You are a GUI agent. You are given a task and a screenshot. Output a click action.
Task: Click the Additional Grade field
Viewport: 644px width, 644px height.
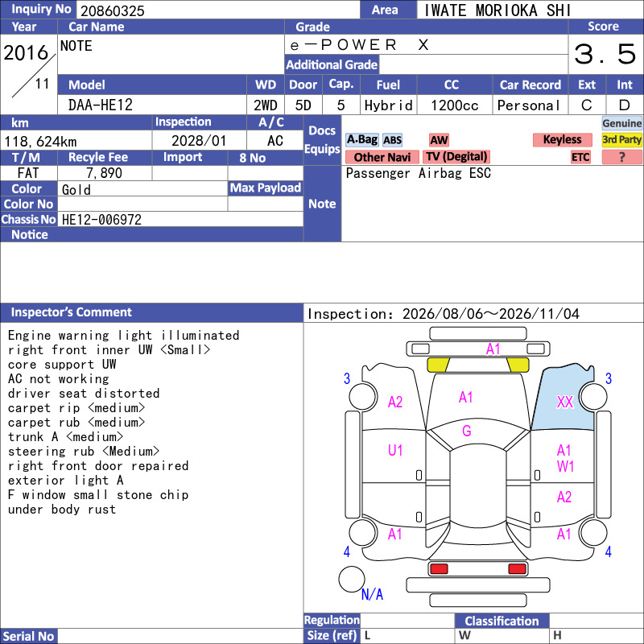pyautogui.click(x=473, y=64)
